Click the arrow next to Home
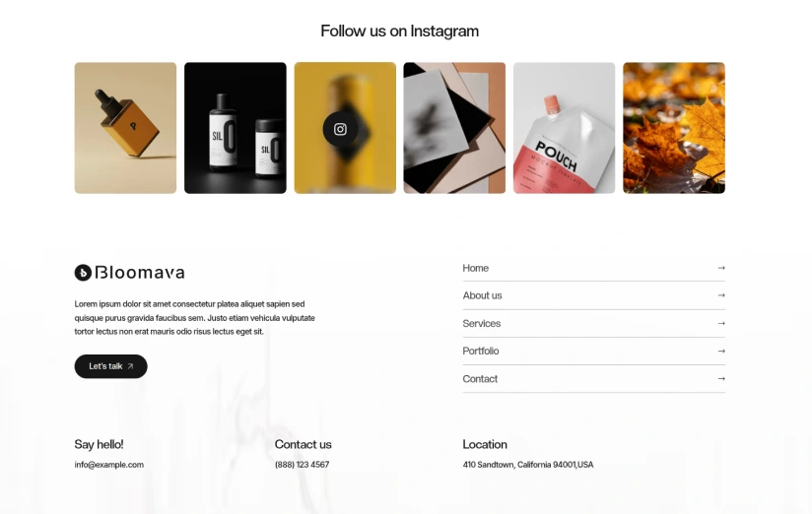This screenshot has height=514, width=812. (x=721, y=268)
